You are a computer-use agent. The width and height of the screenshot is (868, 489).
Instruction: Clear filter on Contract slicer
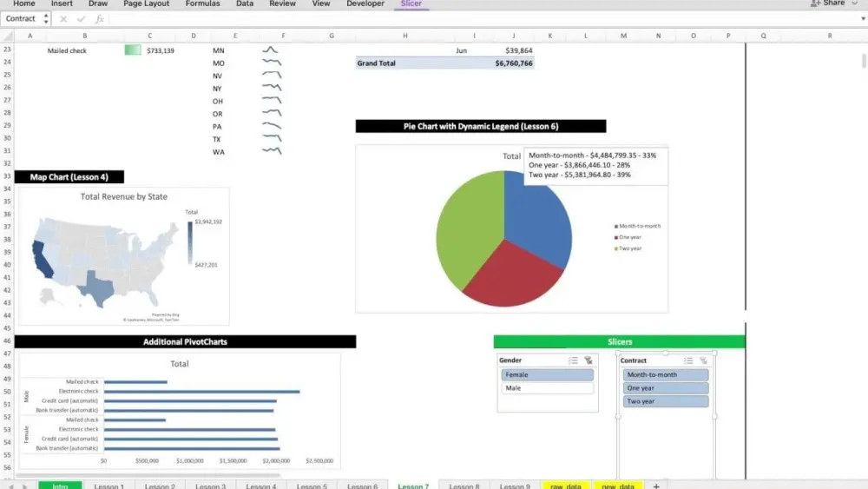coord(704,360)
